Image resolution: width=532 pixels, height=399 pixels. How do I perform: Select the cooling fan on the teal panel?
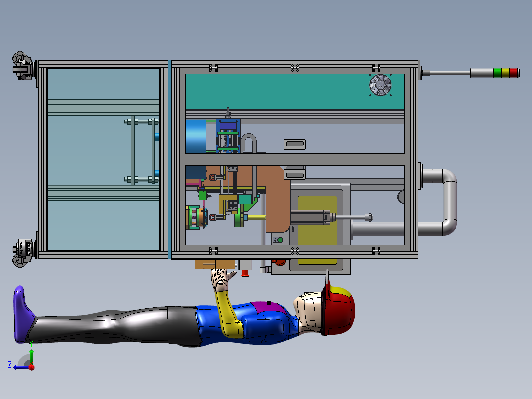(x=380, y=85)
